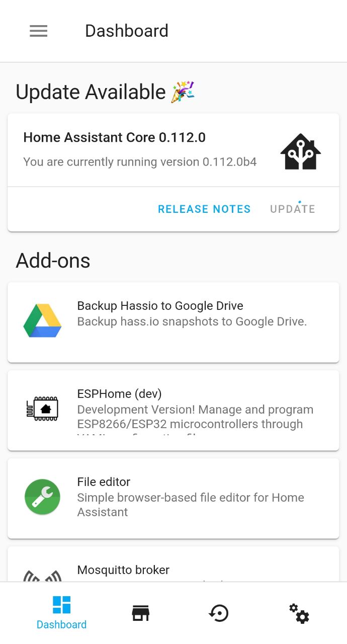Select the File editor add-on title

tap(104, 482)
